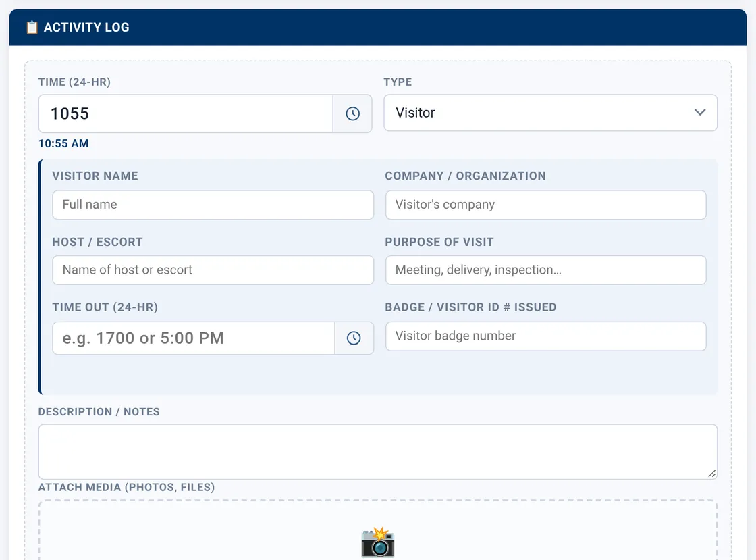Screen dimensions: 756x560
Task: Click the Host / Escort label
Action: point(97,242)
